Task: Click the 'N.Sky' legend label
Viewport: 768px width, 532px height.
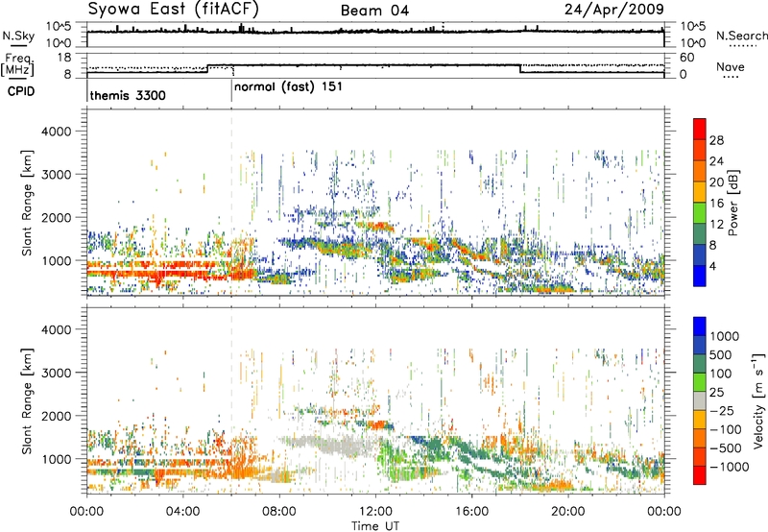Action: [18, 36]
